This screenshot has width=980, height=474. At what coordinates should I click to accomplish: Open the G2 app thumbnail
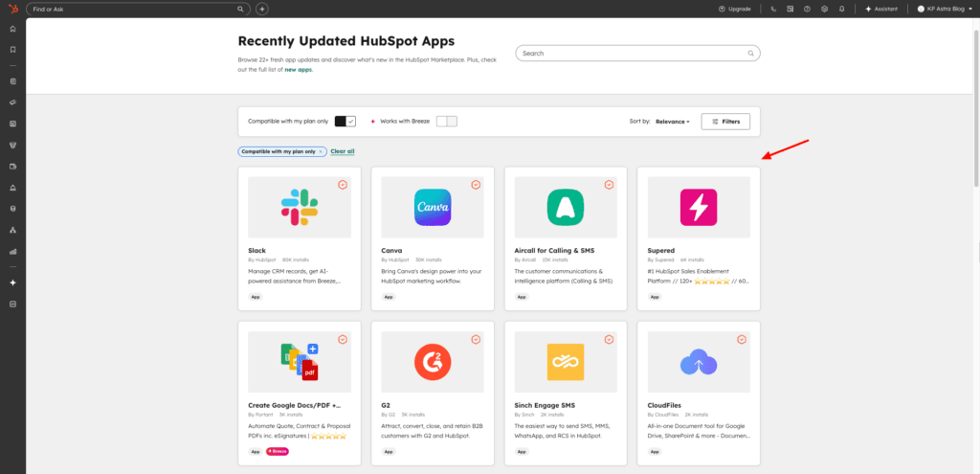[433, 362]
